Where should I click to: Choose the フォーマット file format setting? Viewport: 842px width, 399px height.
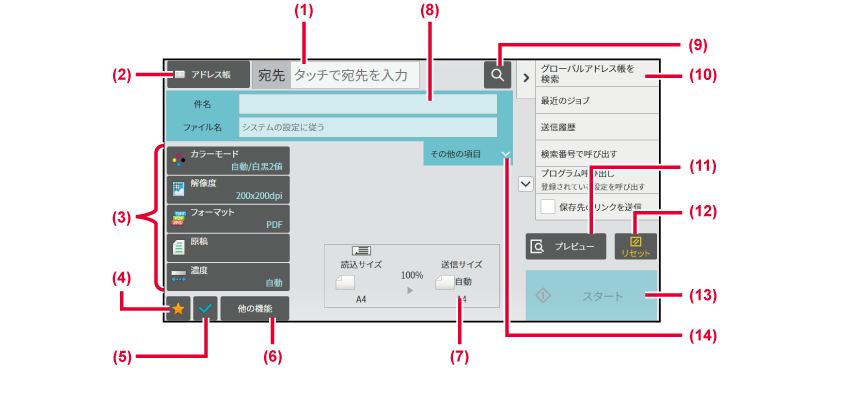(228, 219)
